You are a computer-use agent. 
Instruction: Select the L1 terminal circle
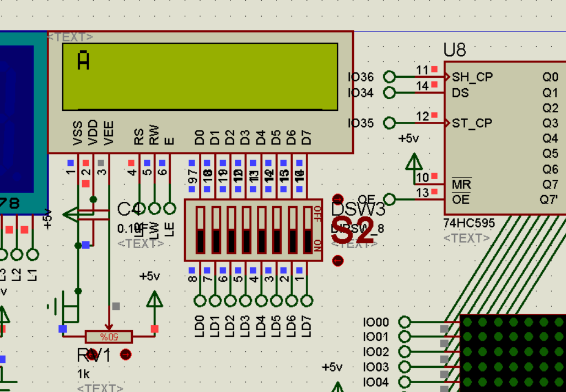33,255
